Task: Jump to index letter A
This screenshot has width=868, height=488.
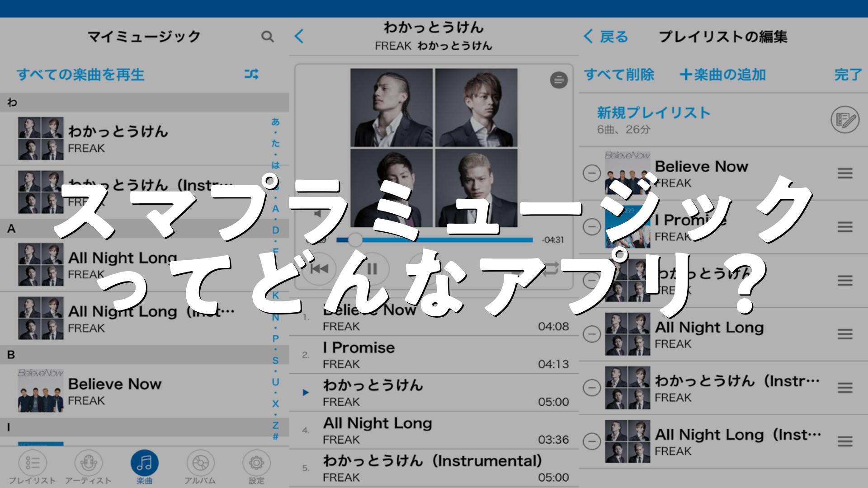Action: pyautogui.click(x=275, y=208)
